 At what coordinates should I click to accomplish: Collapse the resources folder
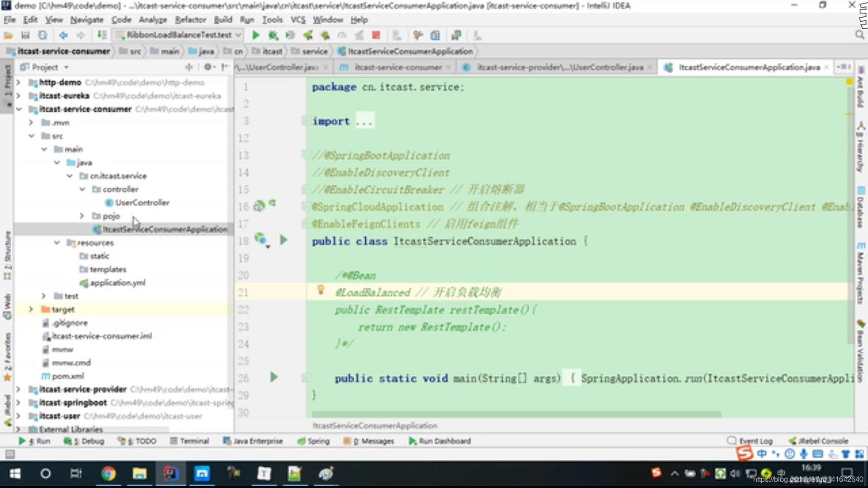57,243
